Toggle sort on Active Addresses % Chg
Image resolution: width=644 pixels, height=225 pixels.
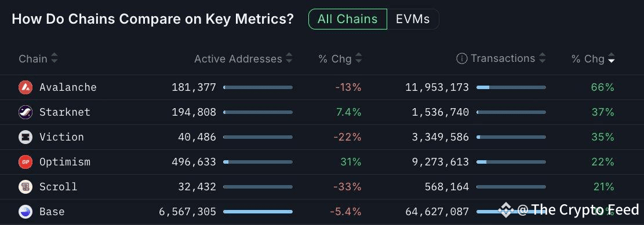pos(359,58)
